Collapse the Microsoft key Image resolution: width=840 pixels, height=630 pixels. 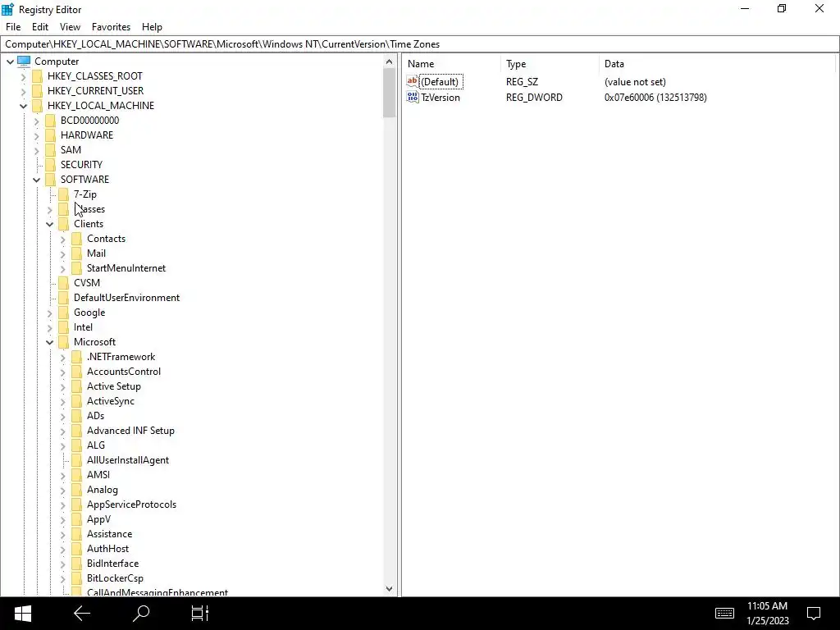click(50, 342)
